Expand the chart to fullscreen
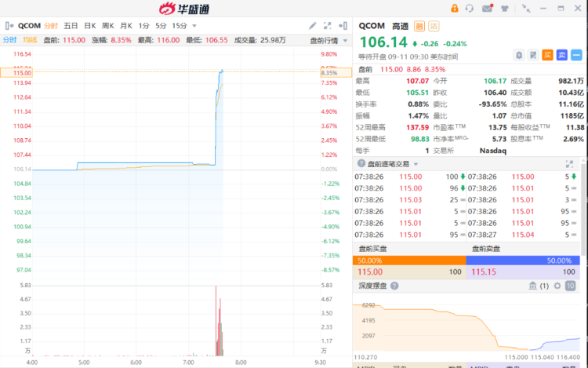 (328, 26)
